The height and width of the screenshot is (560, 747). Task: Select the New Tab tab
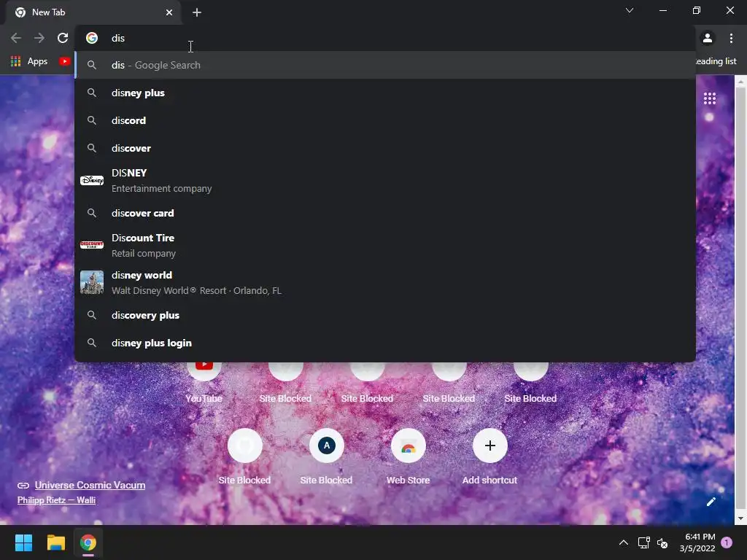93,12
